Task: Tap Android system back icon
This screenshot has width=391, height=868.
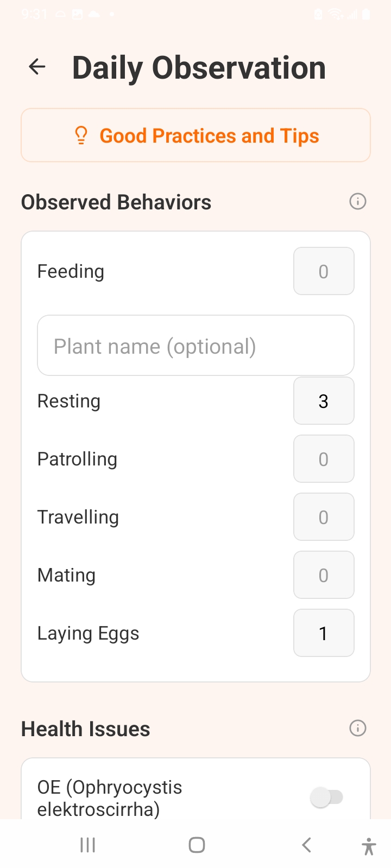Action: 306,845
